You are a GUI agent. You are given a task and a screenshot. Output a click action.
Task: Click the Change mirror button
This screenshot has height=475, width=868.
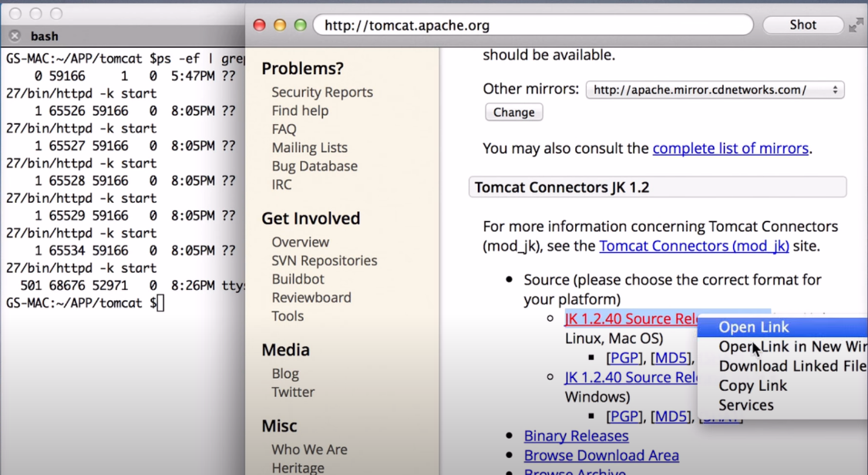[513, 113]
